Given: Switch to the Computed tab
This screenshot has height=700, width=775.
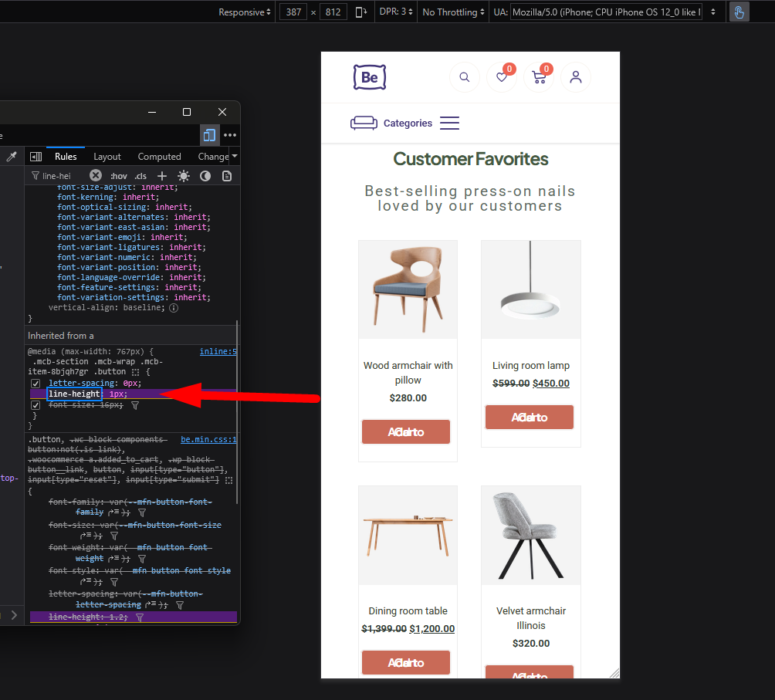Looking at the screenshot, I should point(159,157).
